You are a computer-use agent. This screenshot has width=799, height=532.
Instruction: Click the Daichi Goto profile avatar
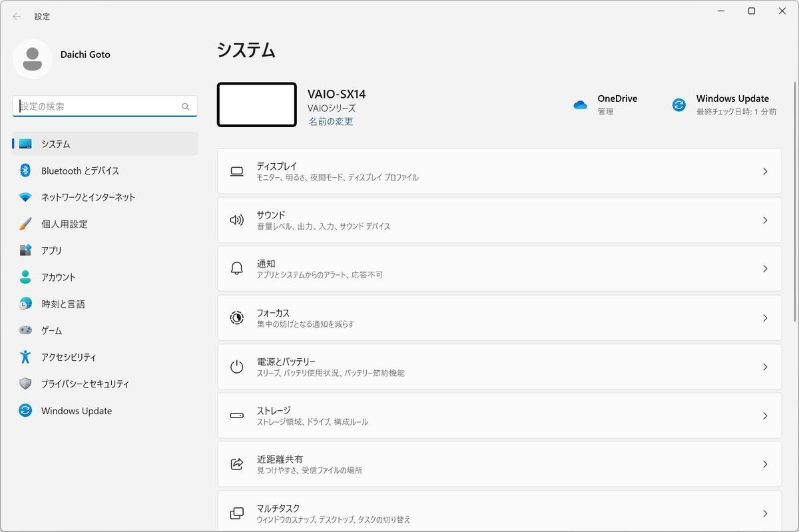32,59
